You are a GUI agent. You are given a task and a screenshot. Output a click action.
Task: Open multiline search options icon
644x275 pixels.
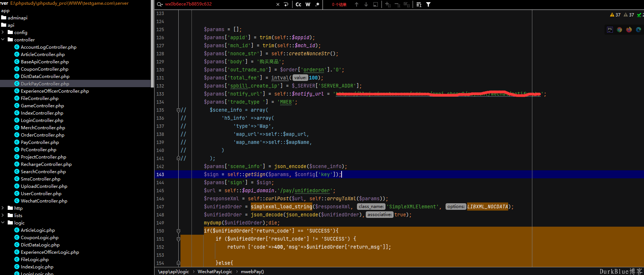419,4
